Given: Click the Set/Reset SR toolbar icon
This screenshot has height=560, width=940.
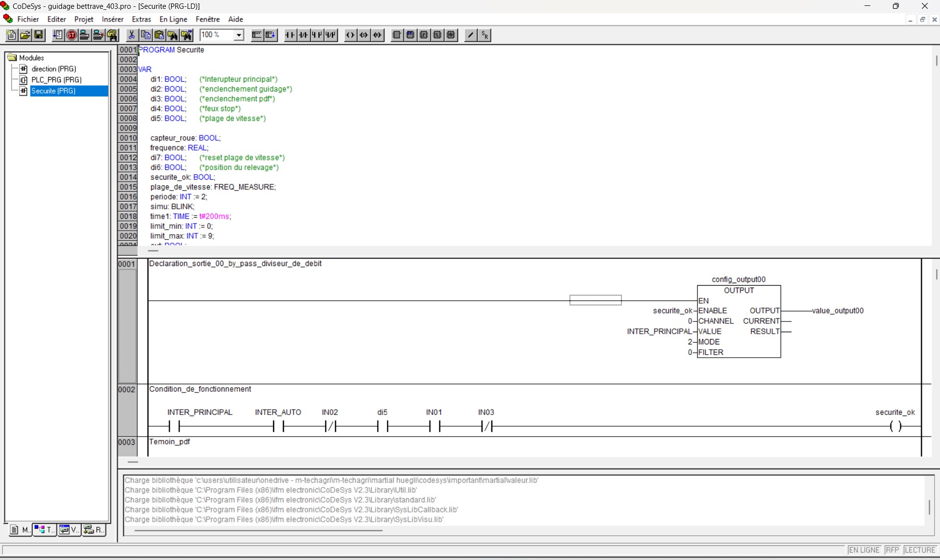Looking at the screenshot, I should pyautogui.click(x=484, y=35).
